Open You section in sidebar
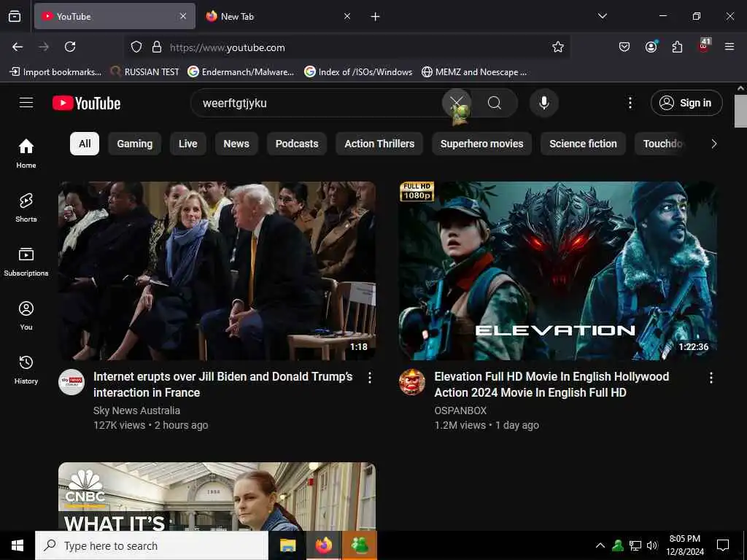Image resolution: width=747 pixels, height=560 pixels. click(26, 315)
